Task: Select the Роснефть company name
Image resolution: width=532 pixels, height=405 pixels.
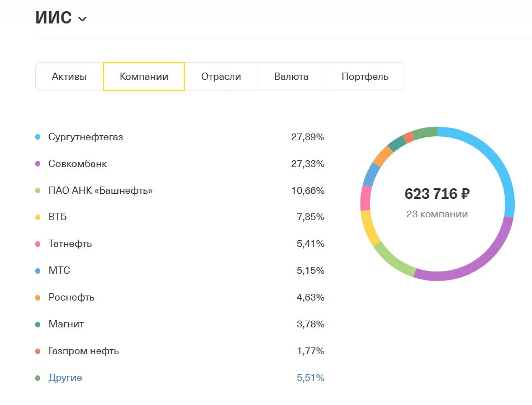Action: [x=72, y=297]
